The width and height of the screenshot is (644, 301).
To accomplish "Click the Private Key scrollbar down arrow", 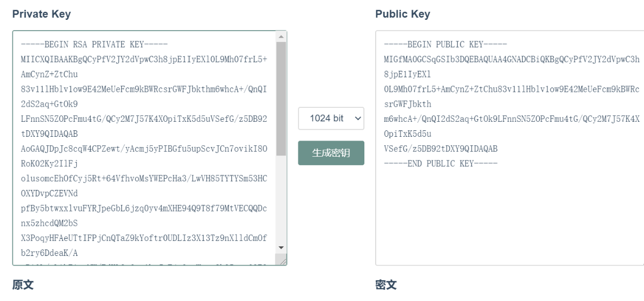I will tap(281, 247).
